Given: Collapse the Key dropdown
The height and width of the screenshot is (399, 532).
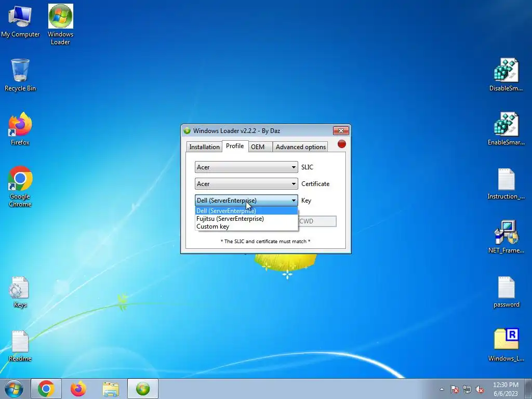Looking at the screenshot, I should 246,200.
